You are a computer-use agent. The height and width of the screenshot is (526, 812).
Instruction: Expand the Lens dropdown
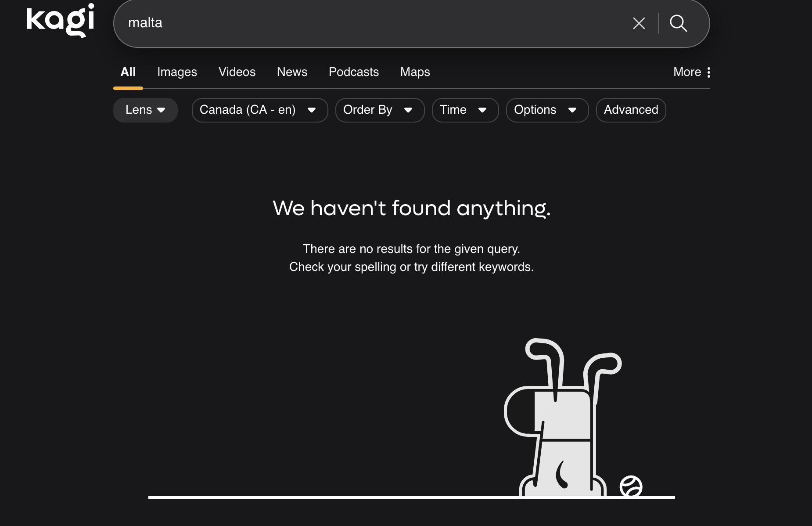point(145,110)
